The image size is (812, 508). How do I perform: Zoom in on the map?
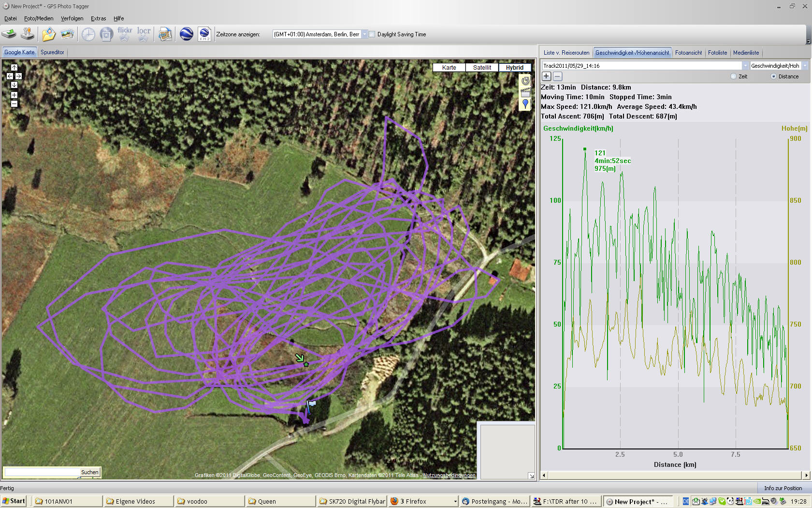point(14,95)
